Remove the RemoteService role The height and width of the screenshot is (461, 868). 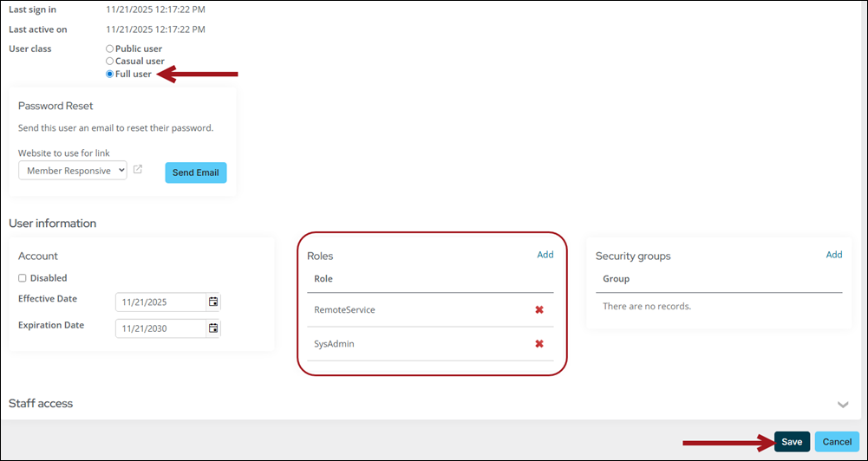[x=538, y=309]
